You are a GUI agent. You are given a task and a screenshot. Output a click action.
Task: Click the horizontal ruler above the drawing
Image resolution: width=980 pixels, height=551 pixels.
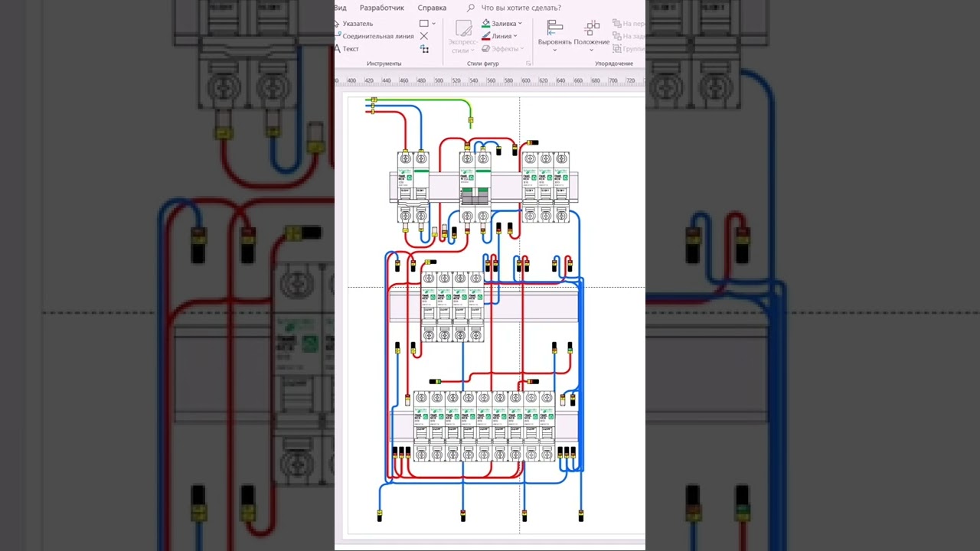click(490, 80)
